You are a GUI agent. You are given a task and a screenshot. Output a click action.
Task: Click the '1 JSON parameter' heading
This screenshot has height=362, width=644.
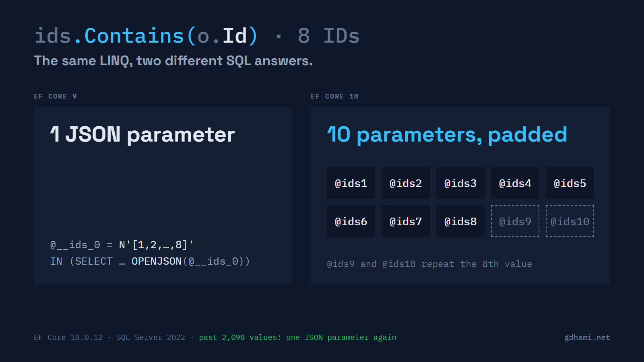(x=142, y=135)
